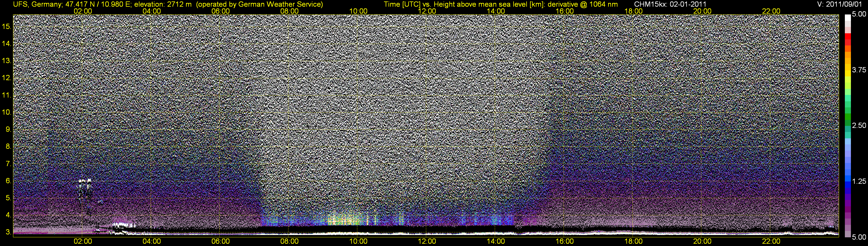The height and width of the screenshot is (246, 868).
Task: Click the '14:00' label on the bottom time axis
Action: point(496,241)
